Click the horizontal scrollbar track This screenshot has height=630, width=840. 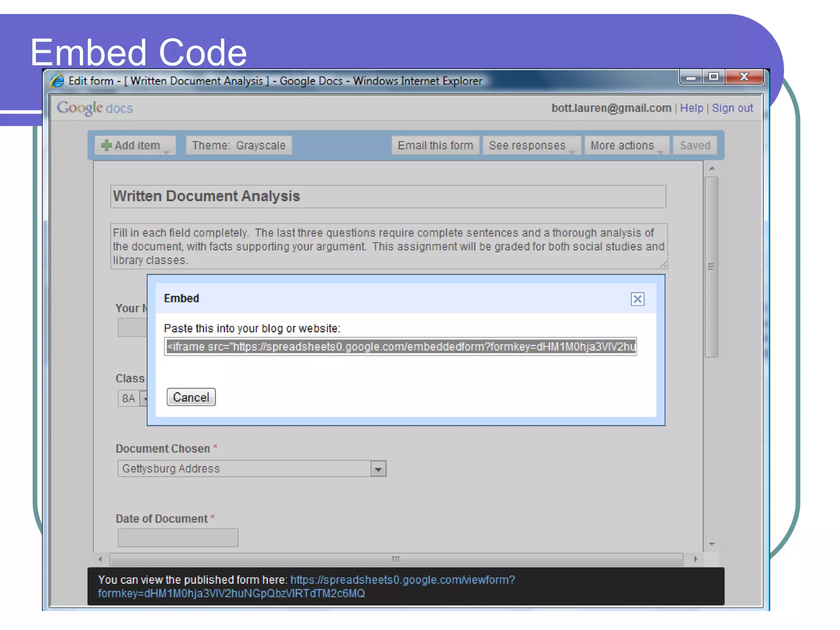[396, 559]
